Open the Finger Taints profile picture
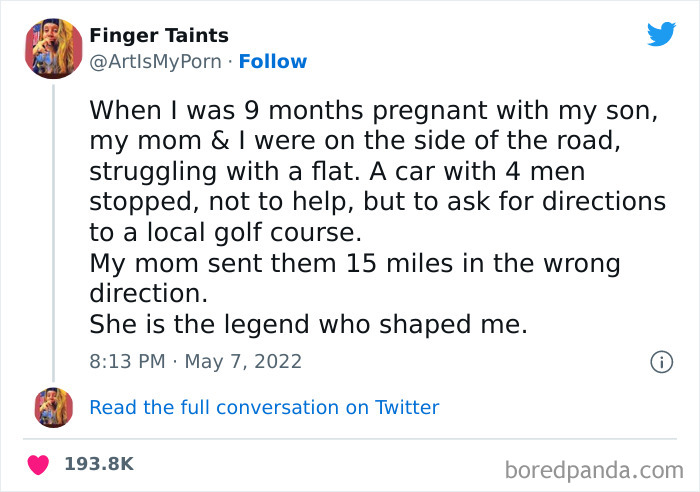The height and width of the screenshot is (492, 700). click(x=54, y=48)
